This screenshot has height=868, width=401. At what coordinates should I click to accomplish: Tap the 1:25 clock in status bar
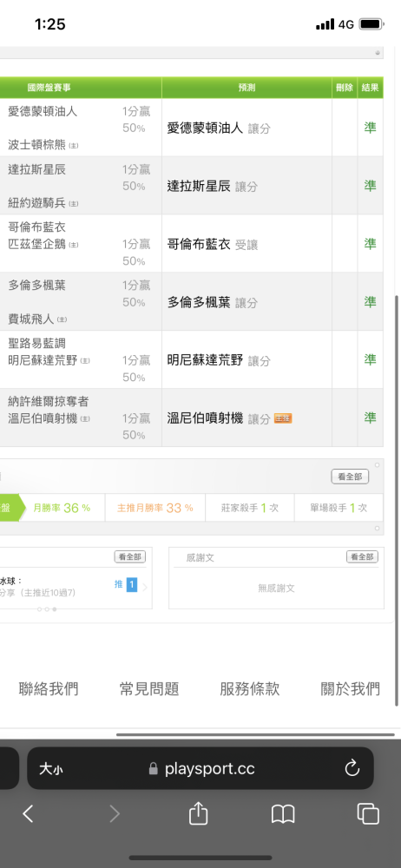[x=49, y=23]
